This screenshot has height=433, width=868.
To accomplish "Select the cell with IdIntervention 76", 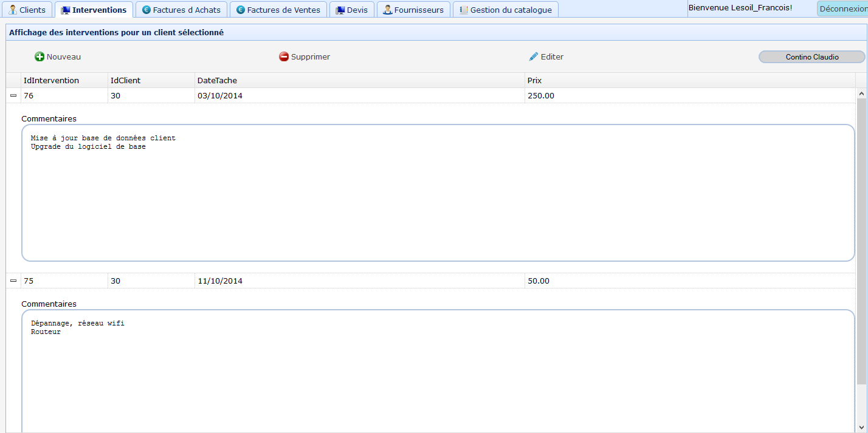I will (x=64, y=95).
